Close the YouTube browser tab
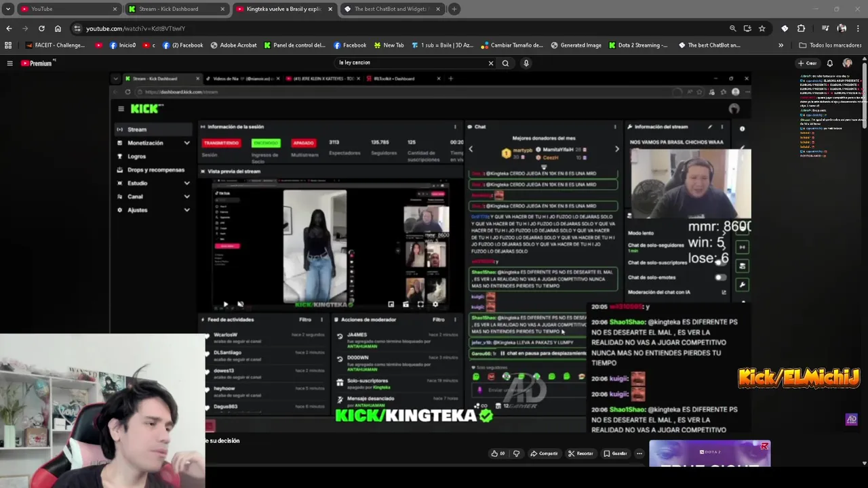 point(115,9)
